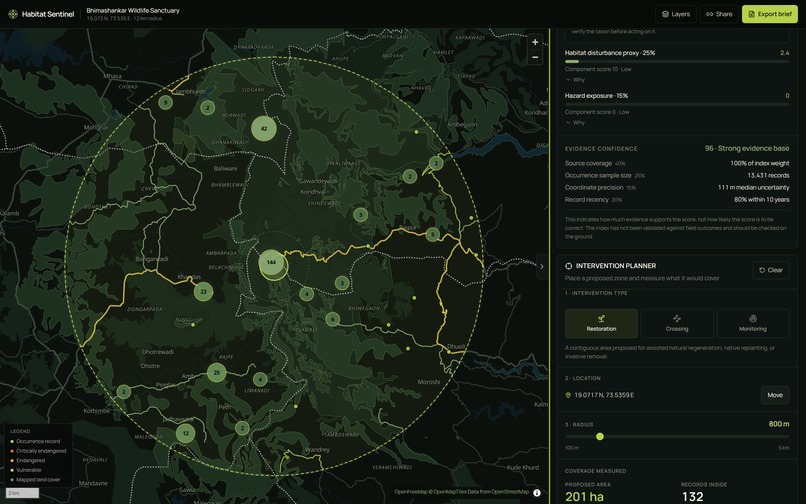
Task: Click the radius slider handle
Action: tap(600, 437)
